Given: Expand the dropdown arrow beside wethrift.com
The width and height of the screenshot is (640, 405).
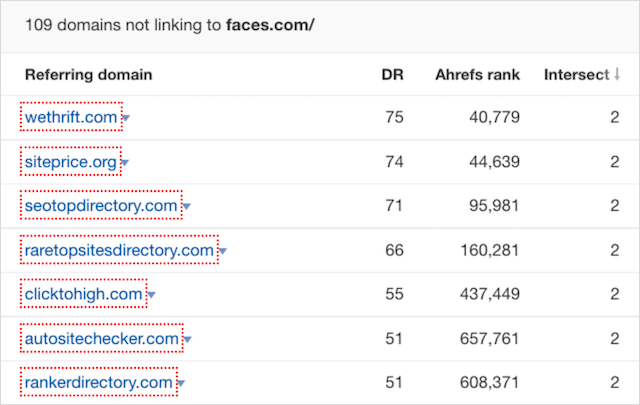Looking at the screenshot, I should pyautogui.click(x=126, y=119).
